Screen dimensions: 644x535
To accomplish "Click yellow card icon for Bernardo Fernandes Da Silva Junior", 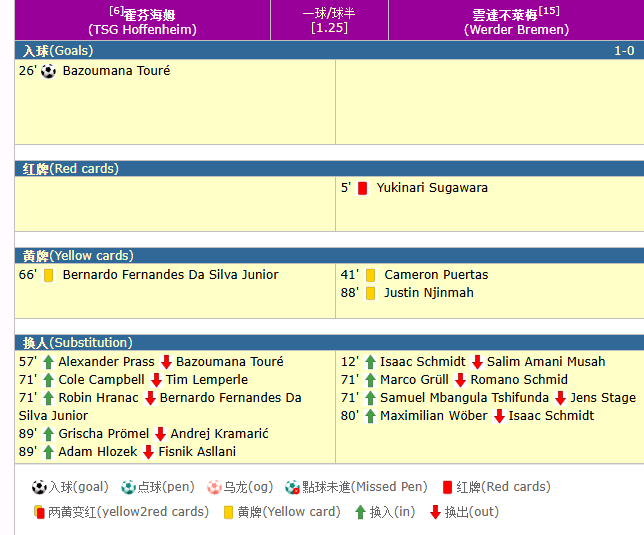I will pyautogui.click(x=48, y=275).
